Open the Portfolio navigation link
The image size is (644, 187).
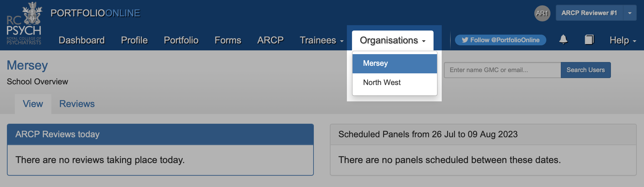tap(181, 40)
